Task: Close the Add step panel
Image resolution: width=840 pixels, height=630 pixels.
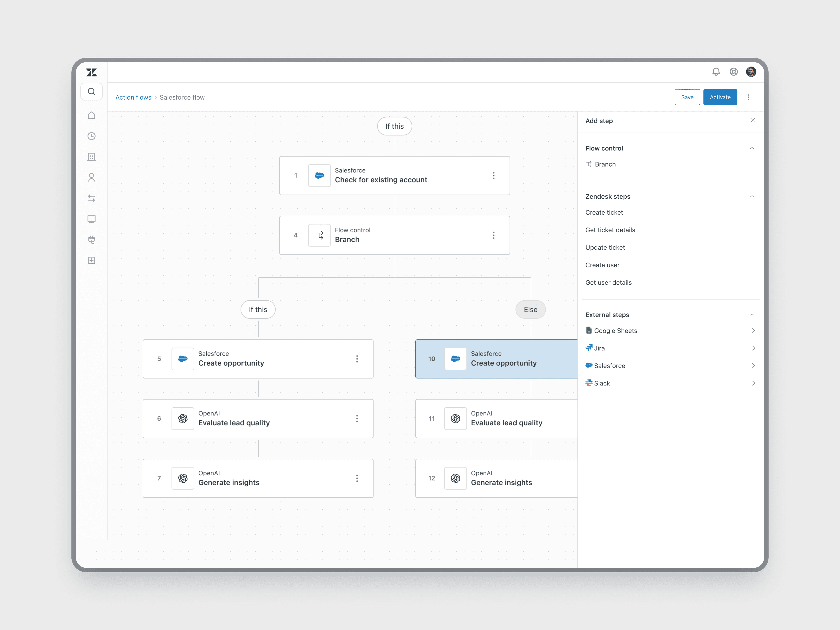Action: 752,120
